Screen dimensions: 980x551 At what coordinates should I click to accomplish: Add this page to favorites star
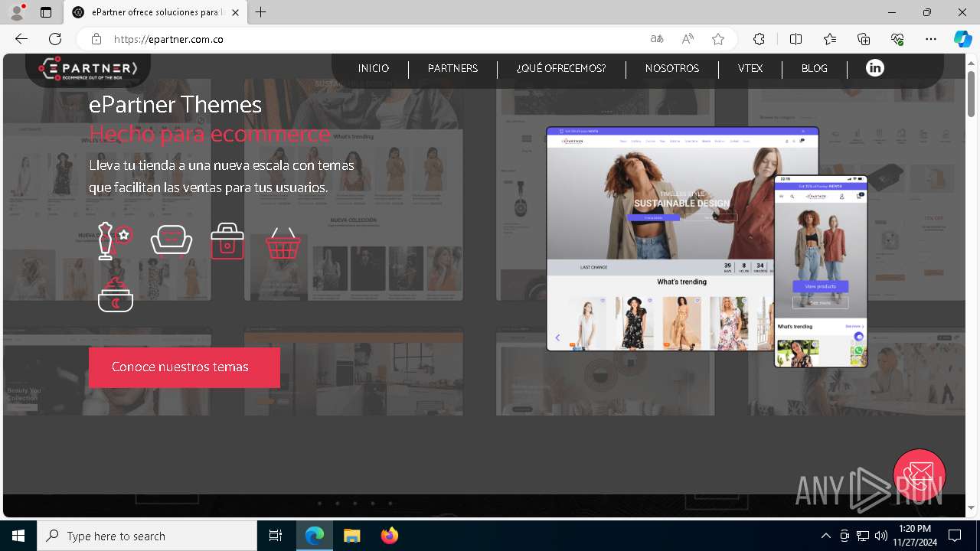point(718,39)
